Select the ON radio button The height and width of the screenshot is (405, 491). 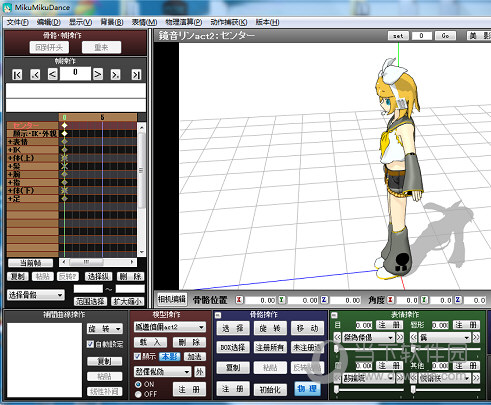coord(138,384)
